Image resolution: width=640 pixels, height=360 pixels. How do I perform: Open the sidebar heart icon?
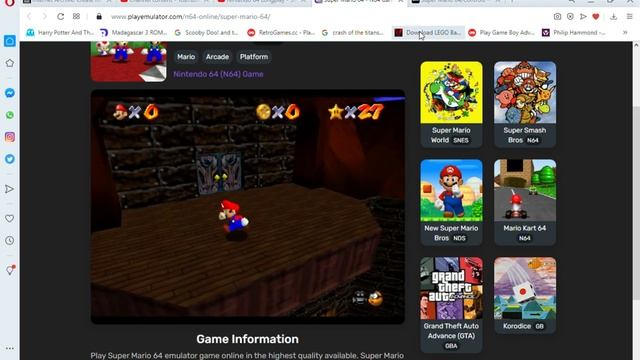[10, 219]
